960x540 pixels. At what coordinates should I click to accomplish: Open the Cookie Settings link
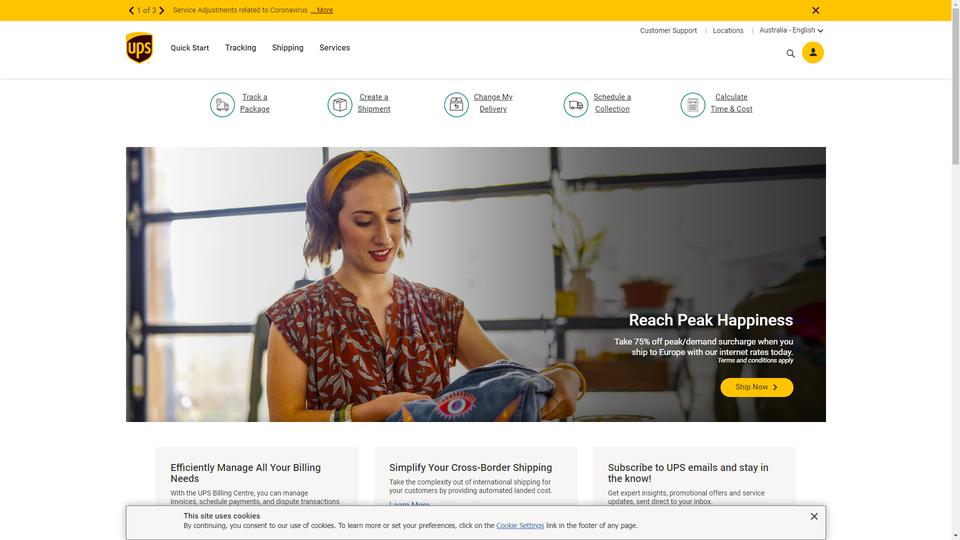point(520,525)
